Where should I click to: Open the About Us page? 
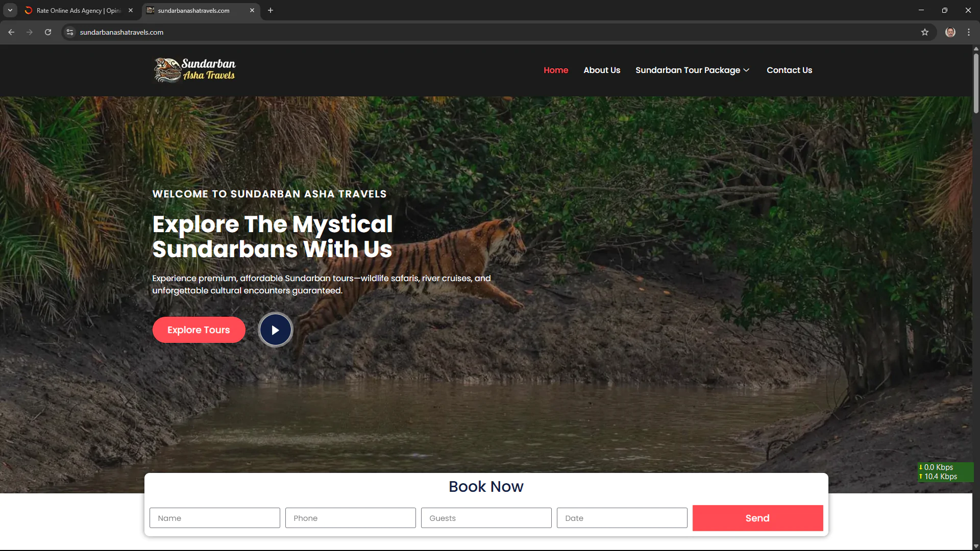coord(602,70)
